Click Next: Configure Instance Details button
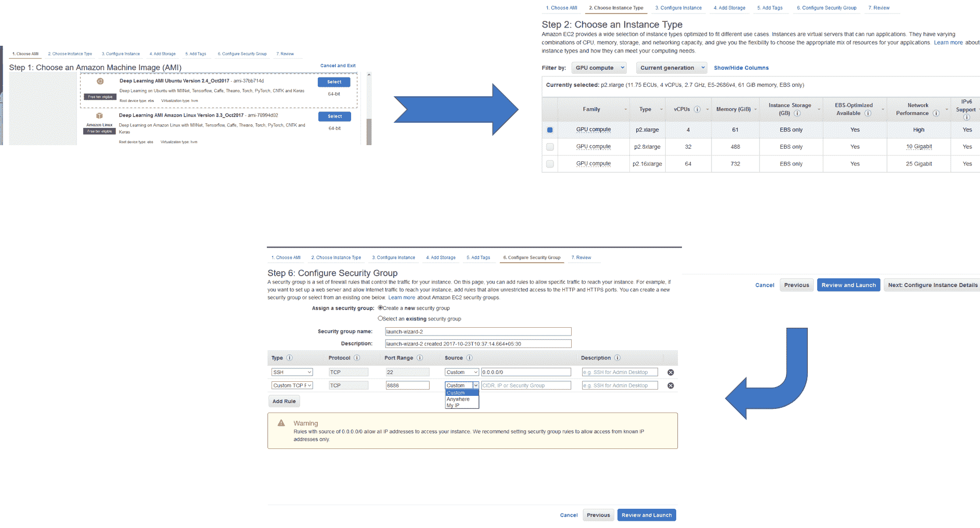The width and height of the screenshot is (980, 528). [933, 285]
